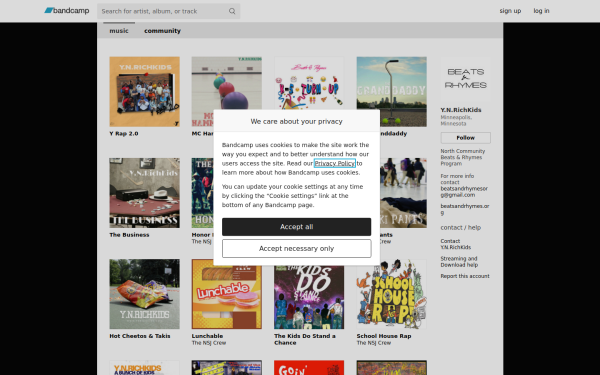This screenshot has height=375, width=600.
Task: Open the B-S Turn Up album cover
Action: click(x=309, y=83)
